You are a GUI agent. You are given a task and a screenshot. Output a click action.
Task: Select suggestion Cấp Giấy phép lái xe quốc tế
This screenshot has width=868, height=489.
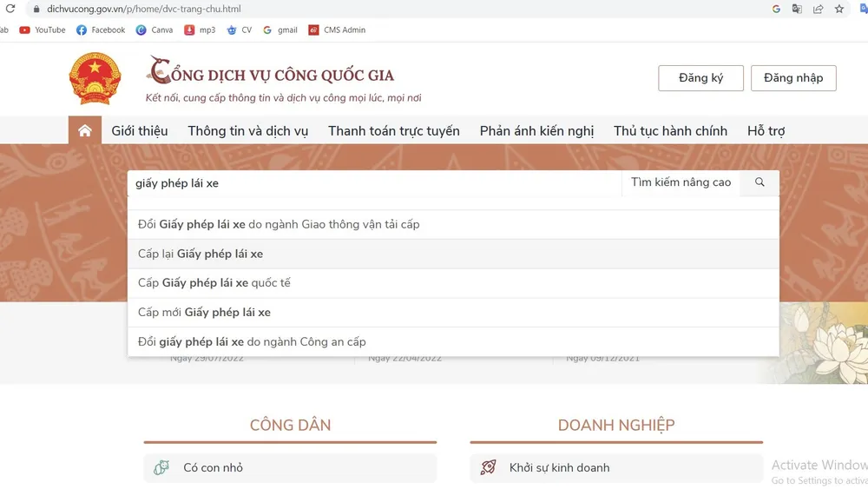point(453,283)
